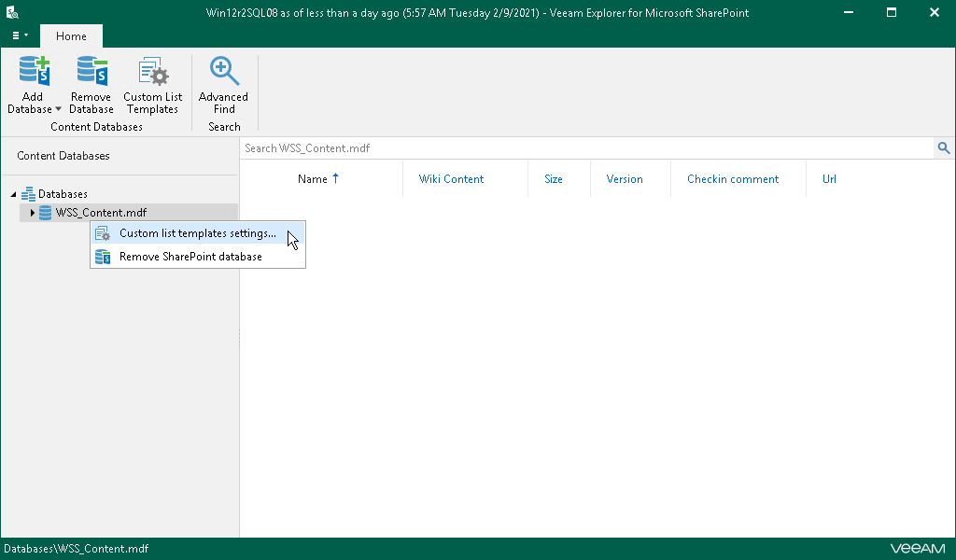Screen dimensions: 956x560
Task: Click the Databases stack icon in tree
Action: [x=28, y=194]
